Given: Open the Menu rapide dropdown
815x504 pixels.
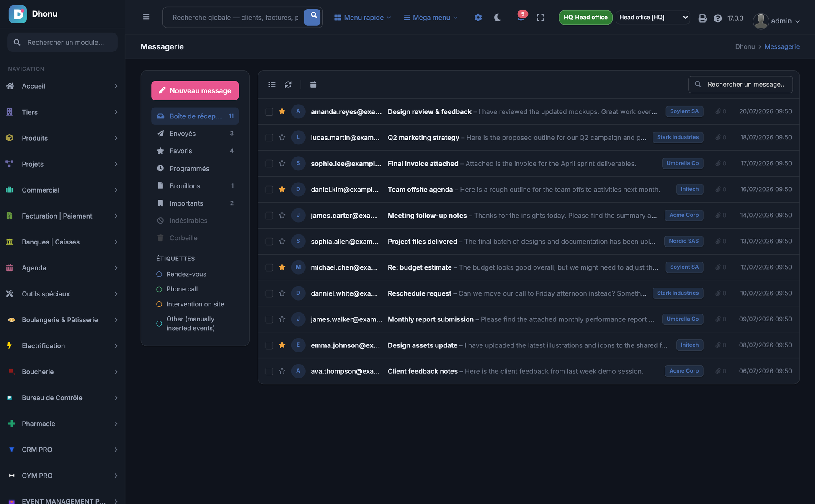Looking at the screenshot, I should (x=362, y=18).
